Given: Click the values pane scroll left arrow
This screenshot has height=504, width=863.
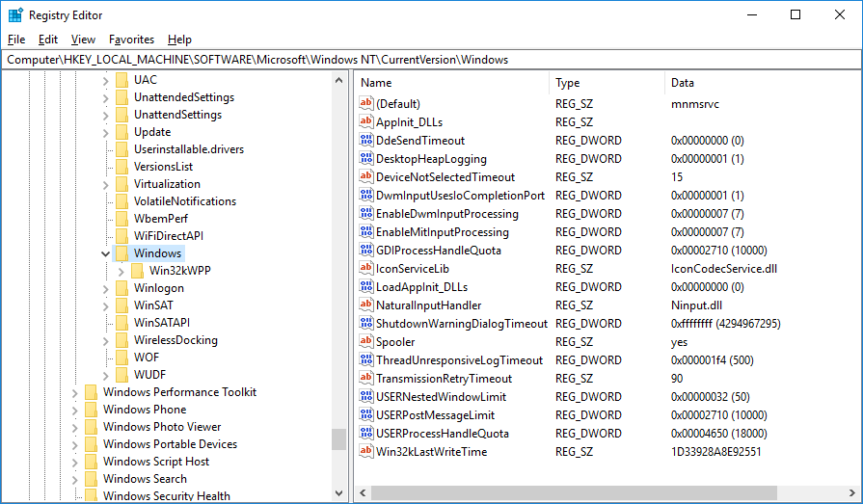Looking at the screenshot, I should [x=363, y=492].
